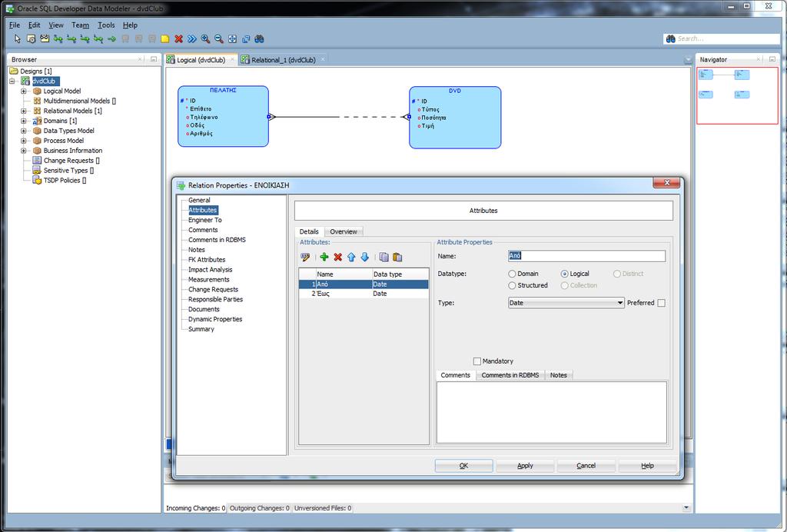Choose the New 1:1 Relation tool
787x532 pixels.
85,38
